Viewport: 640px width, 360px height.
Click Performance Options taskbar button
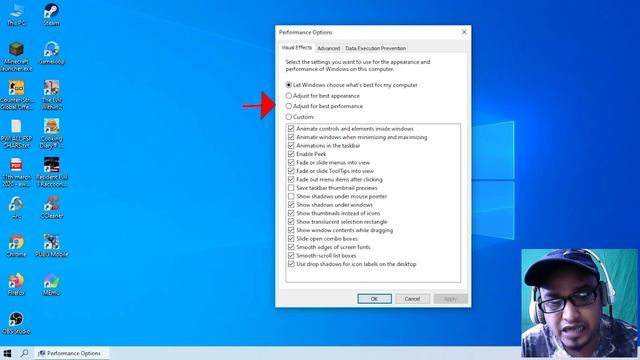pos(71,353)
